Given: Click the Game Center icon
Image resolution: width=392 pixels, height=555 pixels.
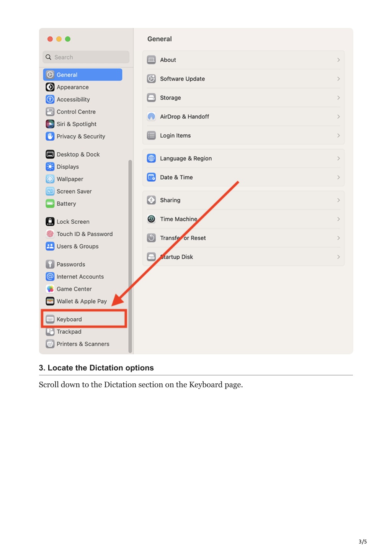Looking at the screenshot, I should 50,289.
